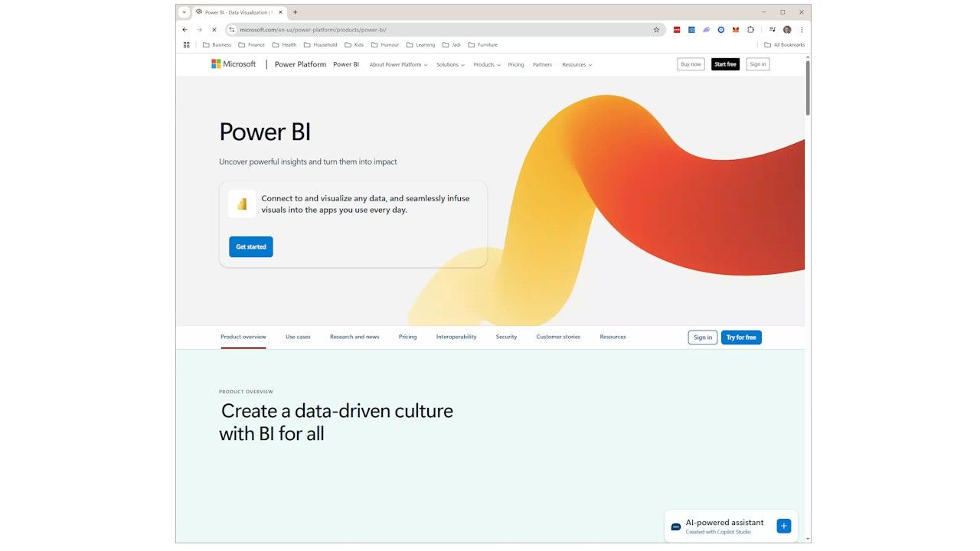This screenshot has height=551, width=980.
Task: View the Customer stories tab
Action: click(558, 337)
